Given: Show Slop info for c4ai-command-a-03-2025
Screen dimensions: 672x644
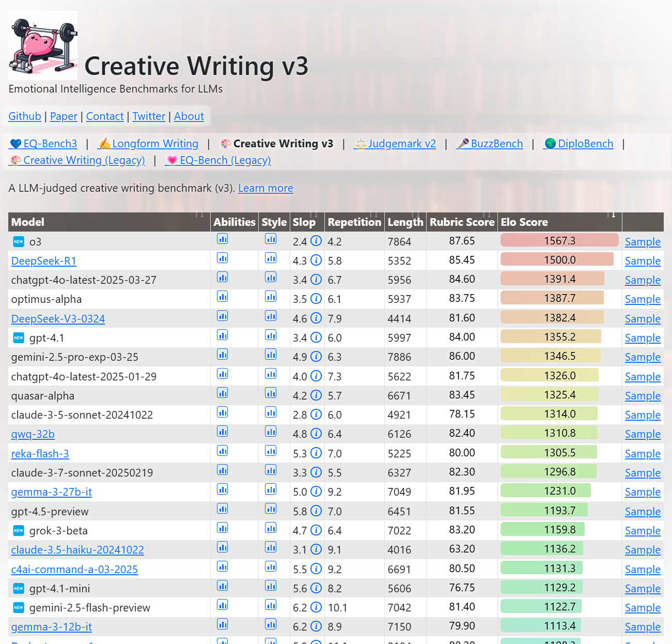Looking at the screenshot, I should point(316,569).
